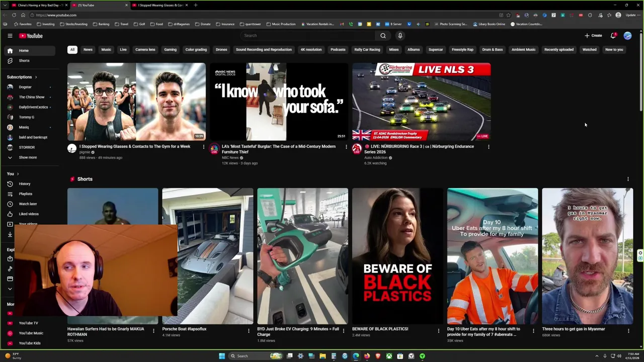The width and height of the screenshot is (644, 362).
Task: Click the search magnifier button
Action: click(x=383, y=36)
